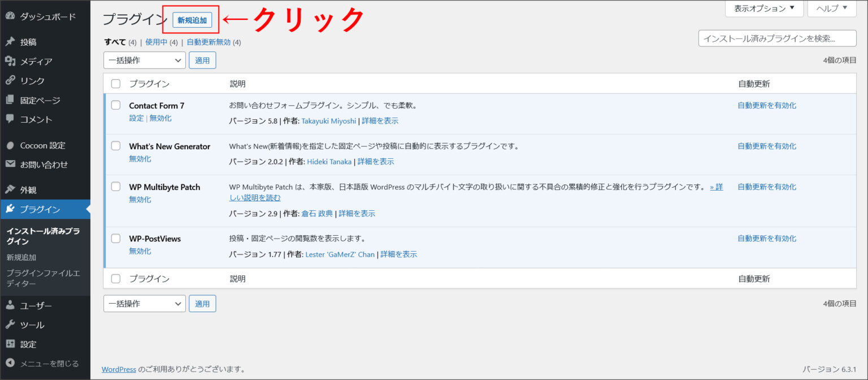Open the 一括操作 bulk actions dropdown
Viewport: 868px width, 380px height.
tap(144, 60)
